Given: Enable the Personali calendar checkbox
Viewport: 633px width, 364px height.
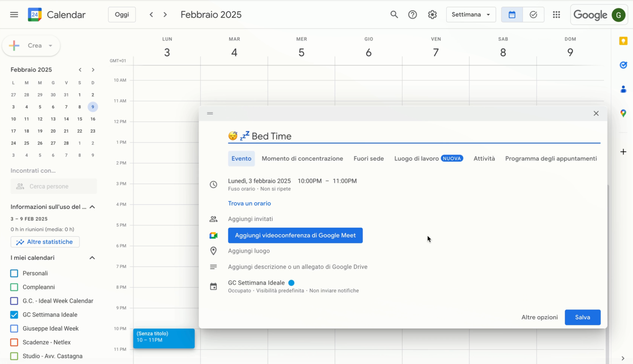Looking at the screenshot, I should tap(14, 273).
